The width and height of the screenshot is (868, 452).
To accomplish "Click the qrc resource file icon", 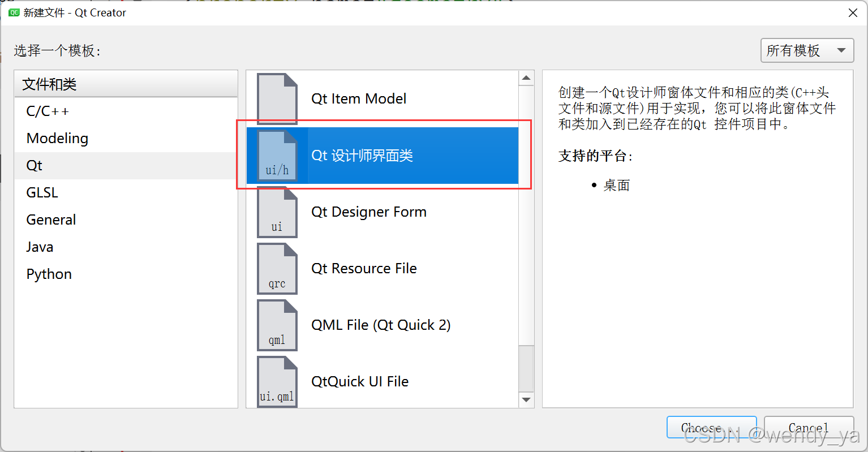I will click(277, 269).
